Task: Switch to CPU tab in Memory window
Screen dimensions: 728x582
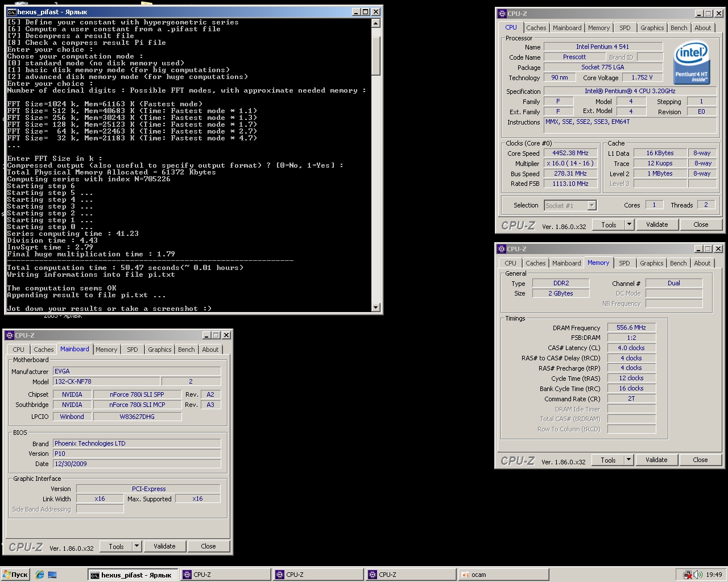Action: (x=511, y=263)
